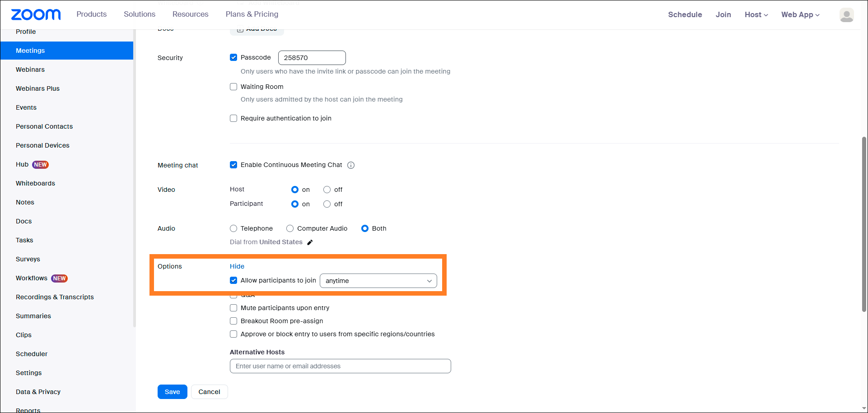Click the Alternative Hosts email field

tap(340, 366)
